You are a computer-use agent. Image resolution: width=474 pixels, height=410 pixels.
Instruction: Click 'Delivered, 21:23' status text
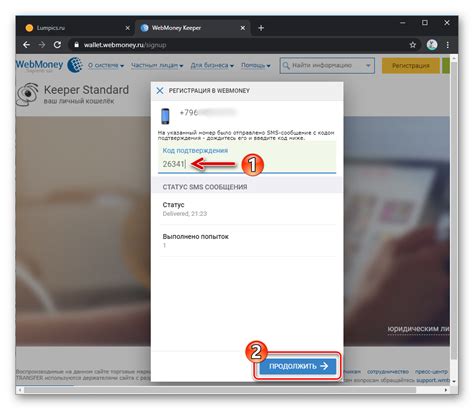(185, 214)
